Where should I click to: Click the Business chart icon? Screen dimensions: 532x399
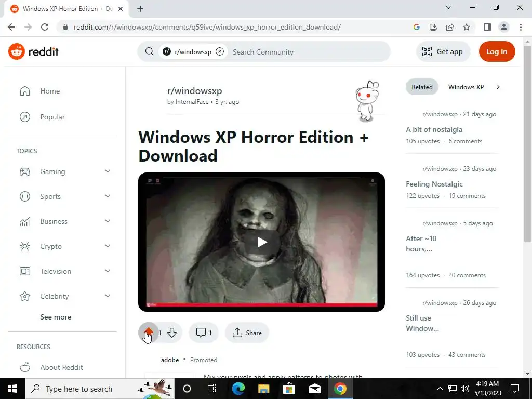(x=25, y=221)
